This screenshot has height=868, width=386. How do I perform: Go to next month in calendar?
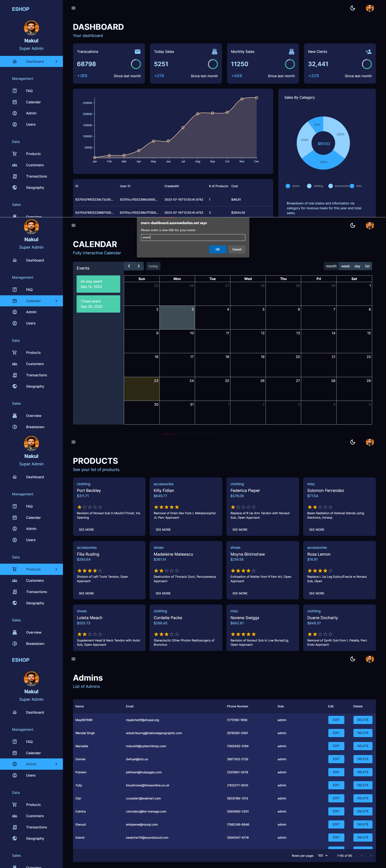(139, 266)
